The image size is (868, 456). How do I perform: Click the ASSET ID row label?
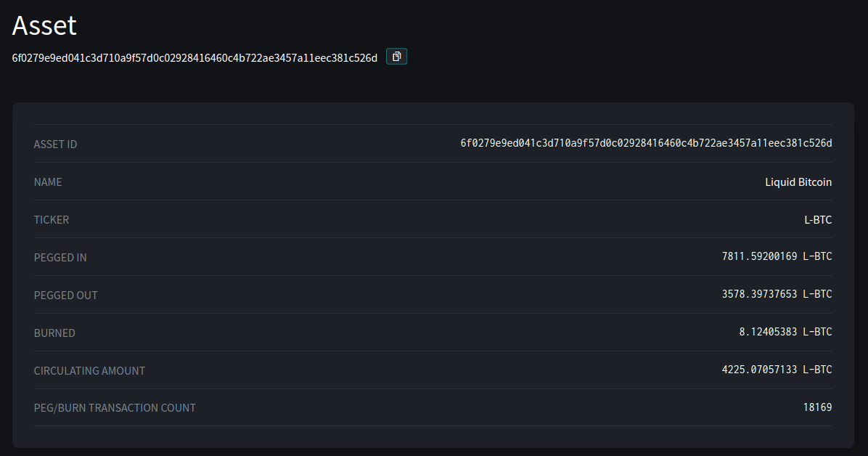coord(55,144)
